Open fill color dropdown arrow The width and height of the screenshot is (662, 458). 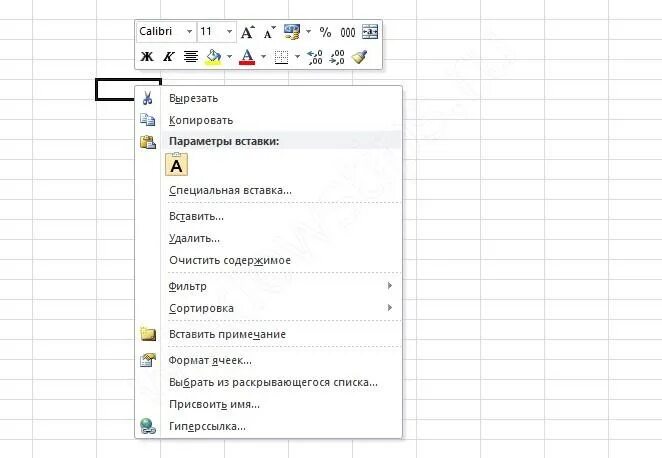tap(229, 56)
